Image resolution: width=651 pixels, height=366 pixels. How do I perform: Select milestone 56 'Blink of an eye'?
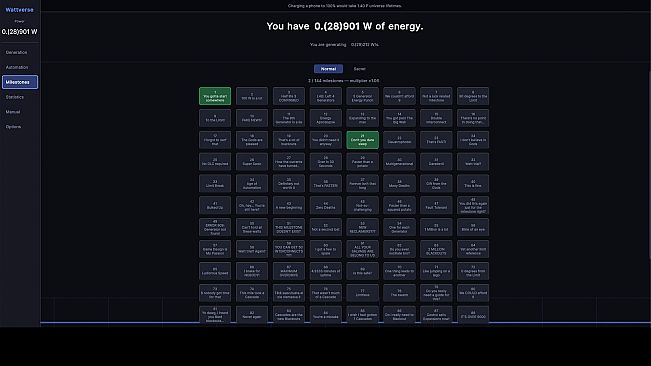click(x=473, y=227)
